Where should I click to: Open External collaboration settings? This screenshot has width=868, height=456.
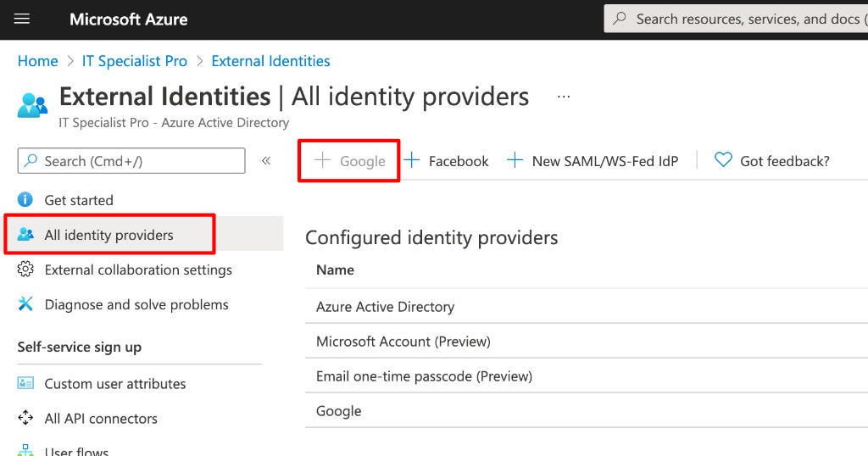click(138, 270)
